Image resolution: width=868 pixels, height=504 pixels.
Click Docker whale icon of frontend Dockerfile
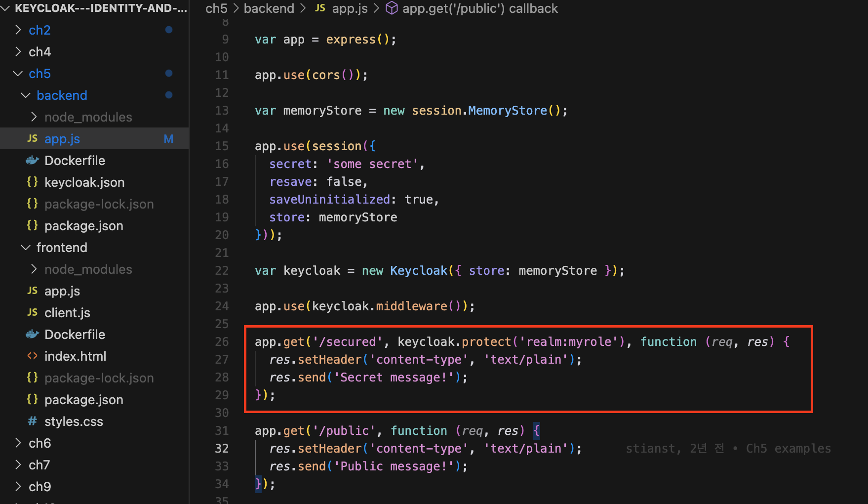point(33,335)
